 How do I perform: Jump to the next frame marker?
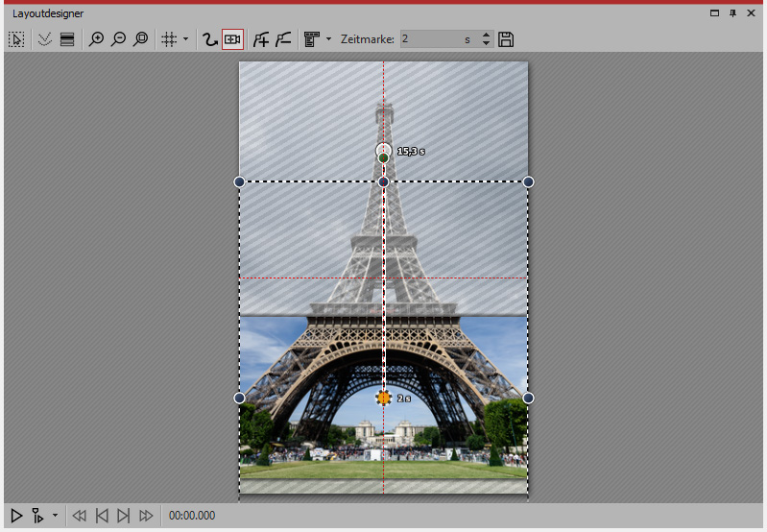[123, 516]
